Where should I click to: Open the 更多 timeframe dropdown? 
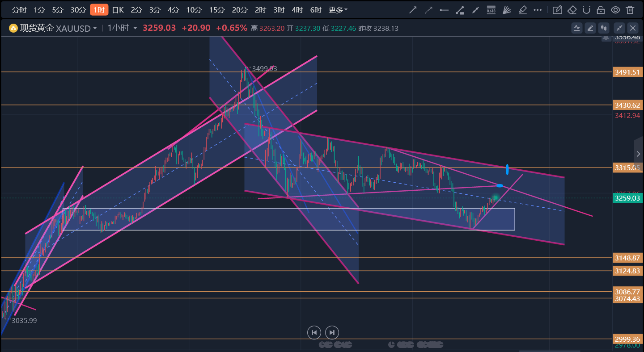338,10
